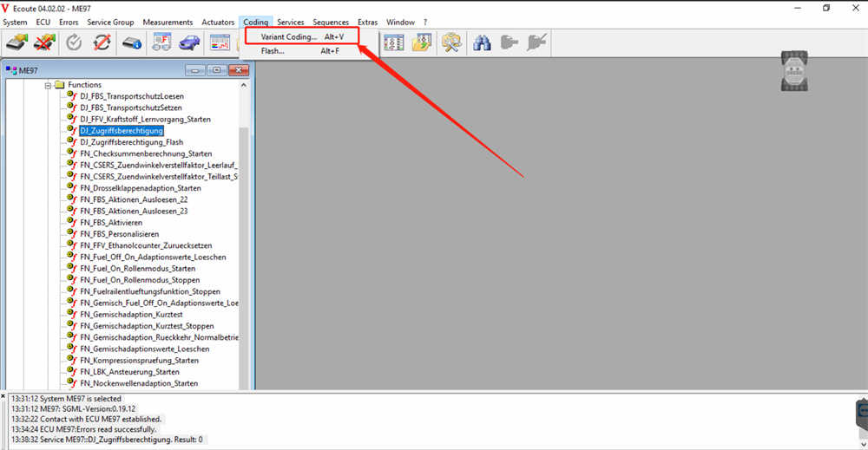
Task: Click the blue car toolbar icon
Action: tap(189, 42)
